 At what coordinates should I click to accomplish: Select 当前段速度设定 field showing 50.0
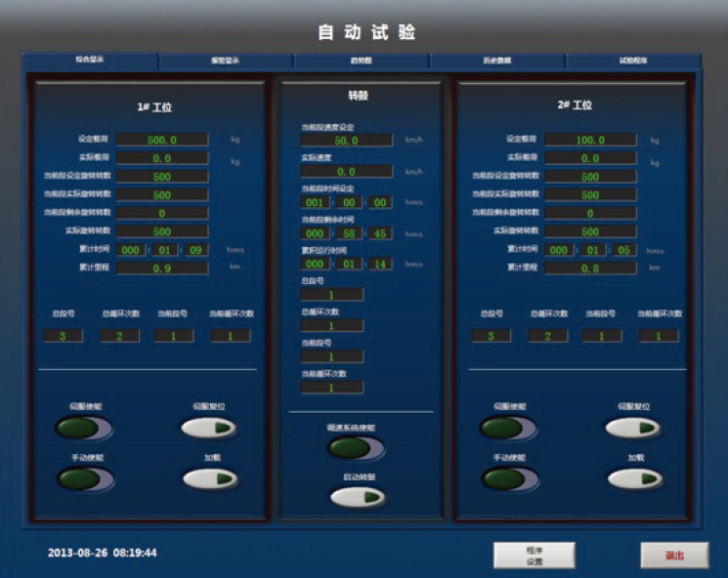pyautogui.click(x=346, y=140)
